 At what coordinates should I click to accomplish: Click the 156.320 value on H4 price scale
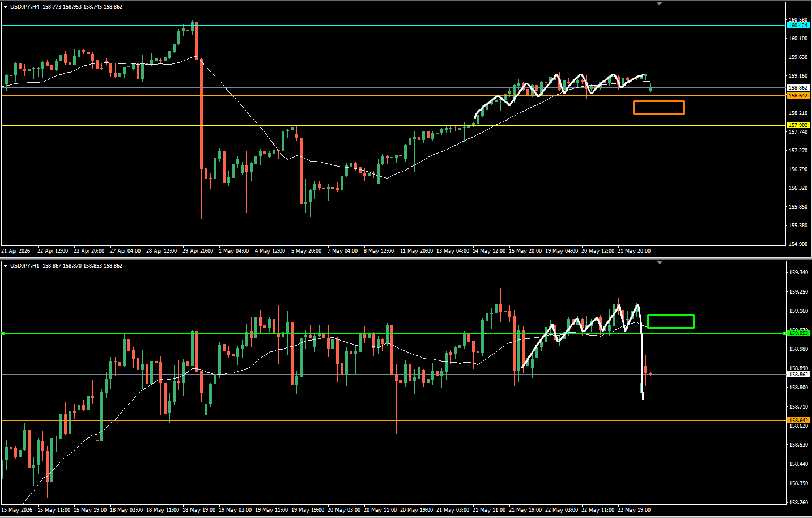pyautogui.click(x=798, y=188)
